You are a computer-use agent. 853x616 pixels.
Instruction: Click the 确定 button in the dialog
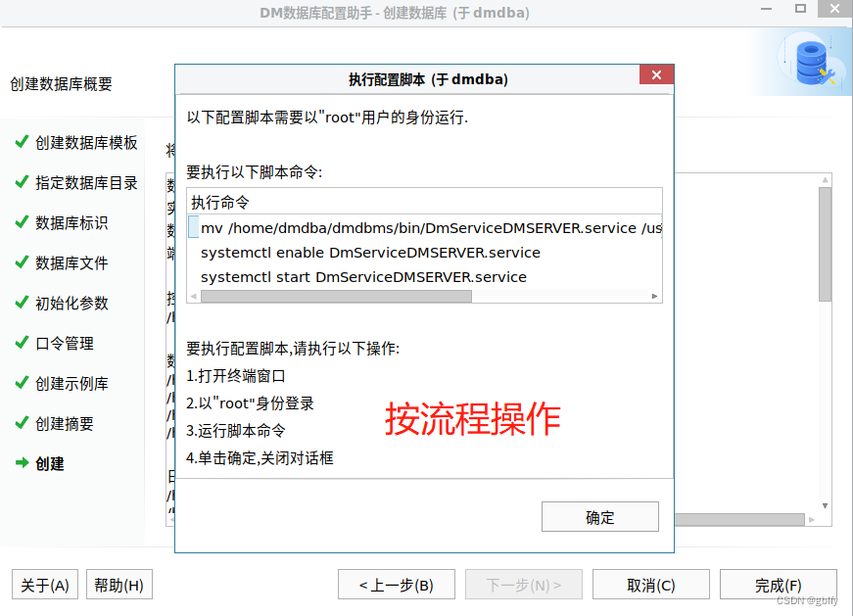pyautogui.click(x=600, y=516)
